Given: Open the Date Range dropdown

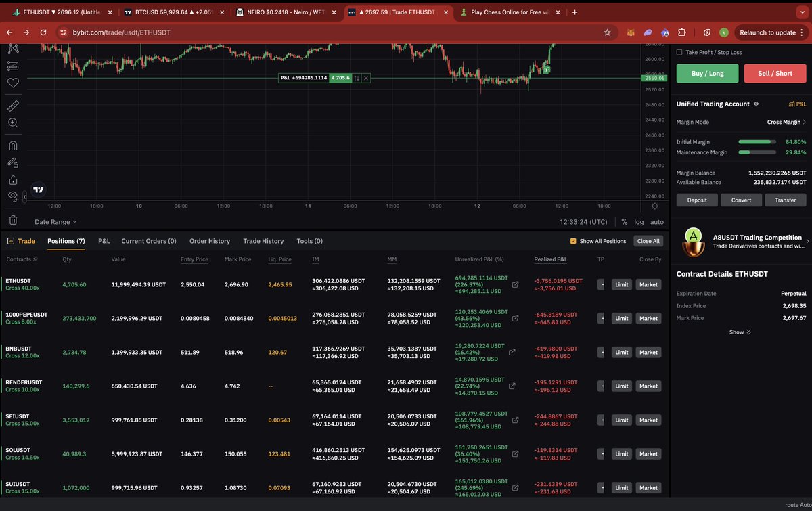Looking at the screenshot, I should pyautogui.click(x=55, y=222).
